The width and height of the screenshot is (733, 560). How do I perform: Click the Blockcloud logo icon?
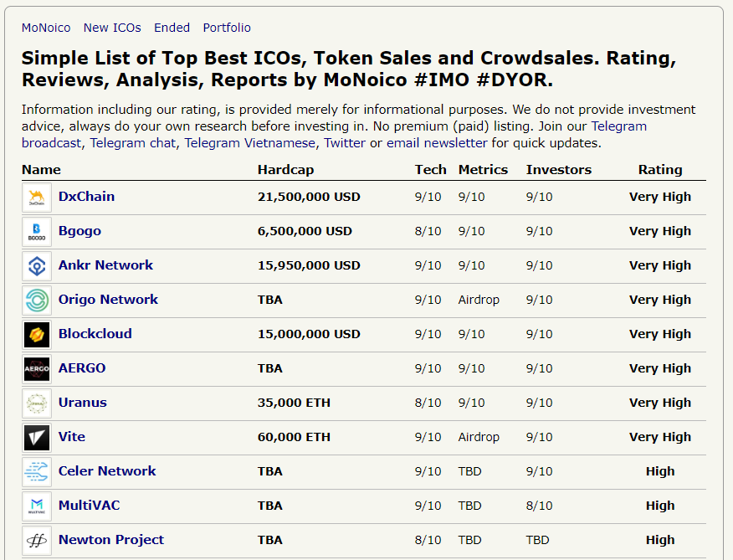pos(37,335)
